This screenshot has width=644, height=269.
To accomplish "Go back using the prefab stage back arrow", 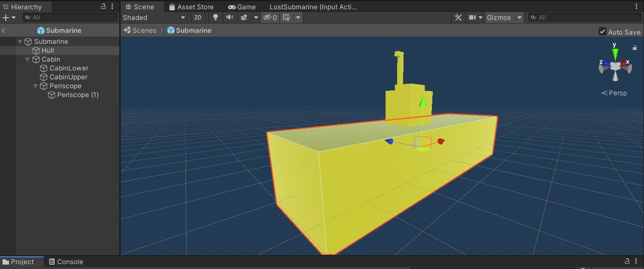I will [4, 31].
